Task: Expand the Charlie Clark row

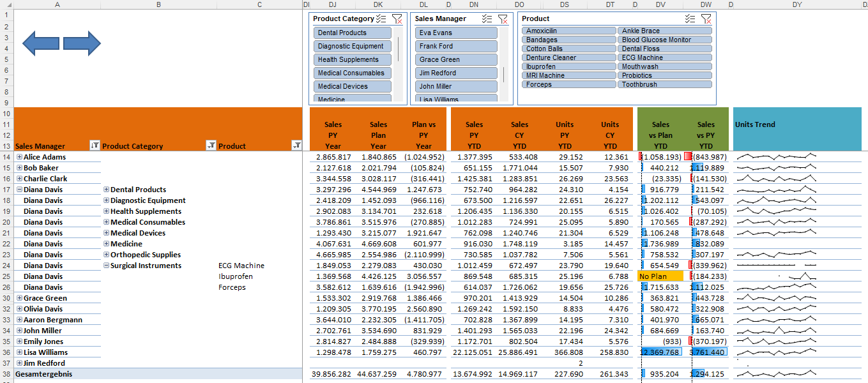Action: point(19,179)
